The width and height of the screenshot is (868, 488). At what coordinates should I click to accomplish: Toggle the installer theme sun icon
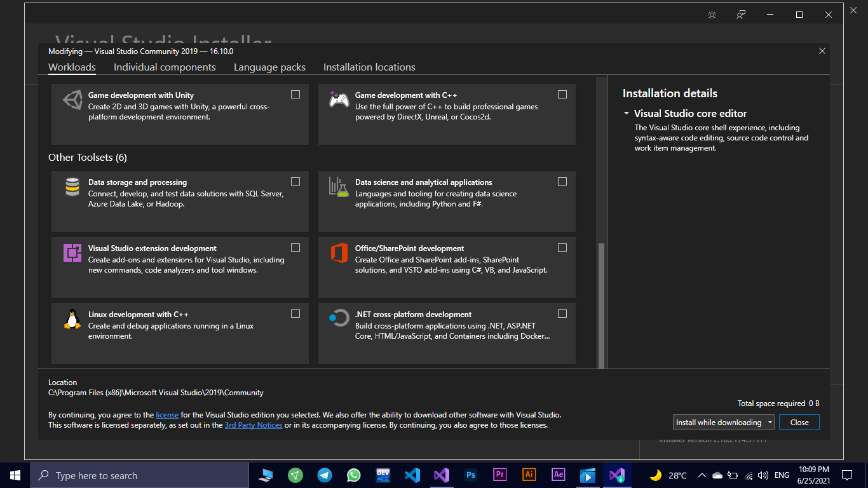[712, 15]
